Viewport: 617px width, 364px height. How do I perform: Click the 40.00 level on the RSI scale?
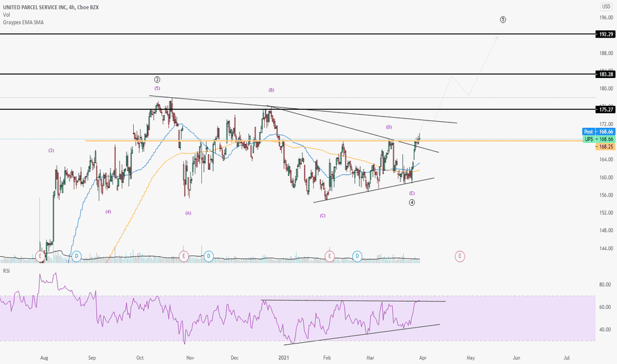[x=605, y=330]
